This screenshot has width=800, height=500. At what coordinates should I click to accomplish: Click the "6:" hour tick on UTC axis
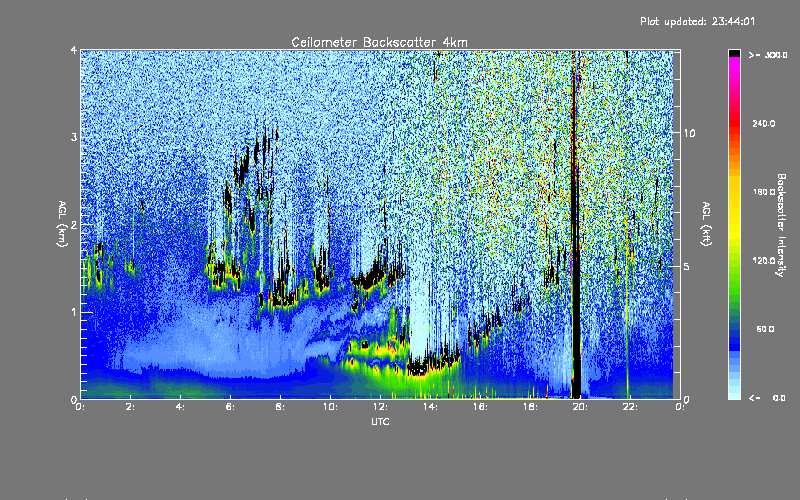pos(230,407)
